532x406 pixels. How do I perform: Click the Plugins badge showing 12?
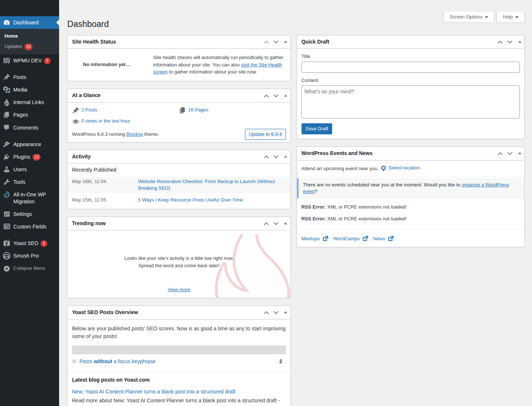tap(37, 157)
